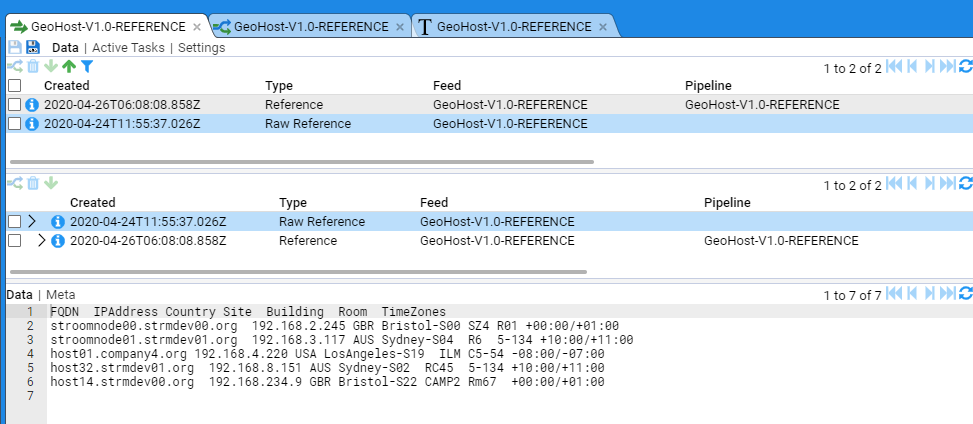Click info icon for the top Raw Reference row
This screenshot has width=973, height=424.
32,124
